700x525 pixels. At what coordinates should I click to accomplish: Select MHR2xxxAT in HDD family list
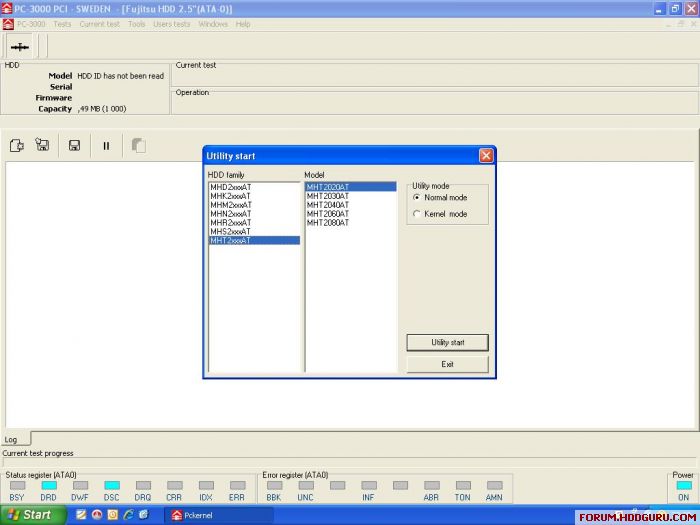[254, 223]
